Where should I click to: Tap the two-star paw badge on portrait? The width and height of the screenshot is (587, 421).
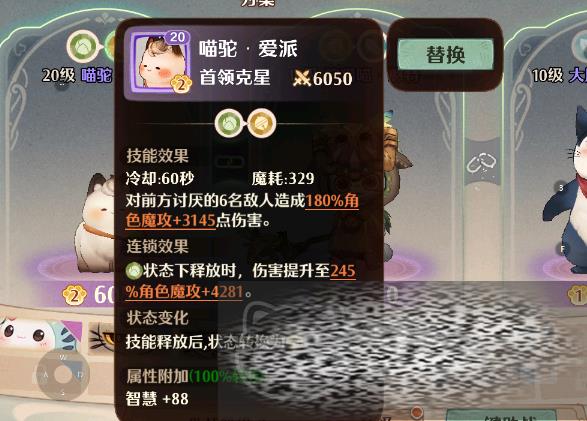(181, 85)
